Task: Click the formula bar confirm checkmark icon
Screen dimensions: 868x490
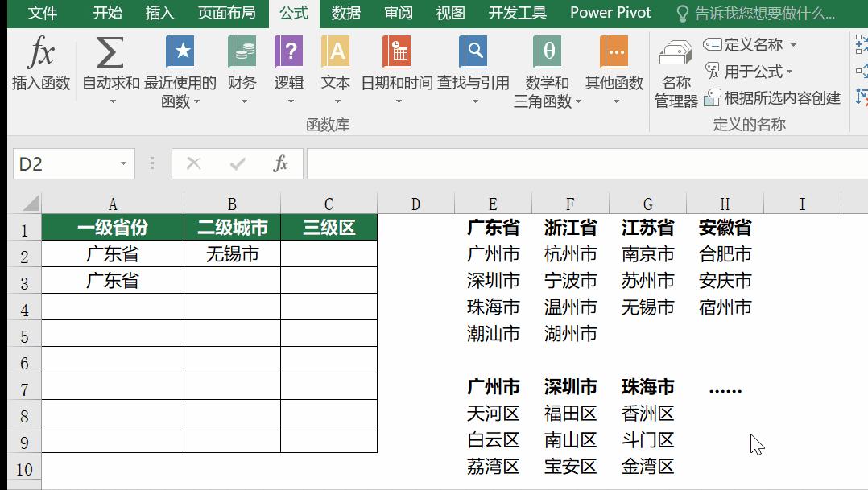Action: [x=238, y=163]
